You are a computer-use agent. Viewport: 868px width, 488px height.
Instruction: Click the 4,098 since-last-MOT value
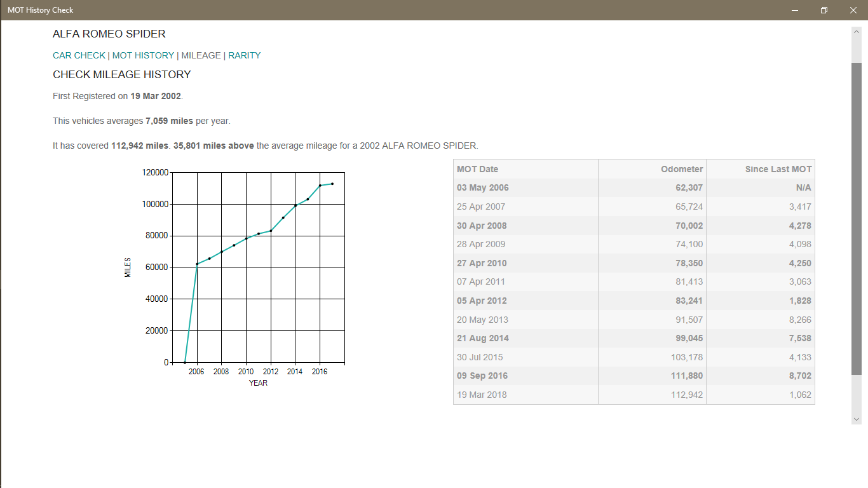pyautogui.click(x=800, y=244)
